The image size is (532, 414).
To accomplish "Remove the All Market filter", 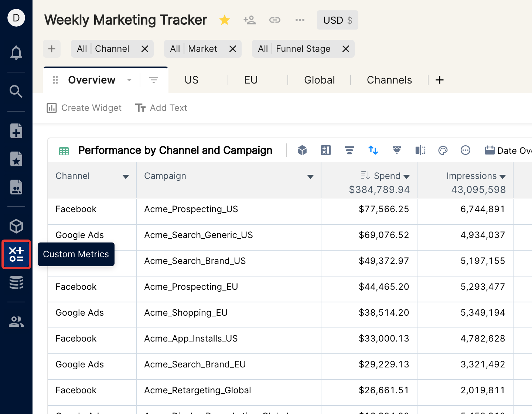I will click(233, 49).
